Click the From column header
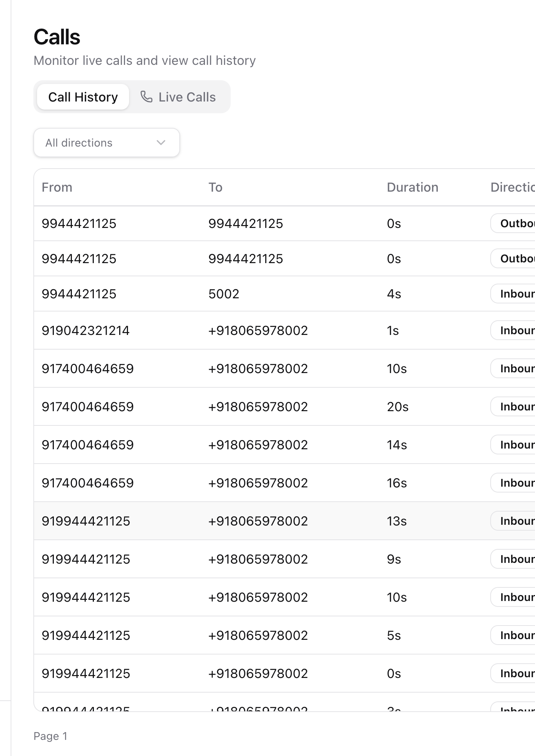Viewport: 535px width, 756px height. click(57, 187)
